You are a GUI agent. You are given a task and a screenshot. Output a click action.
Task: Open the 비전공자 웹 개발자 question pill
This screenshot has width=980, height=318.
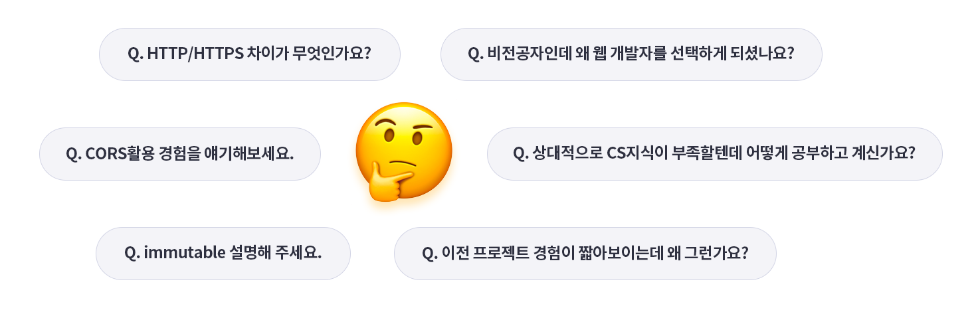click(x=631, y=54)
